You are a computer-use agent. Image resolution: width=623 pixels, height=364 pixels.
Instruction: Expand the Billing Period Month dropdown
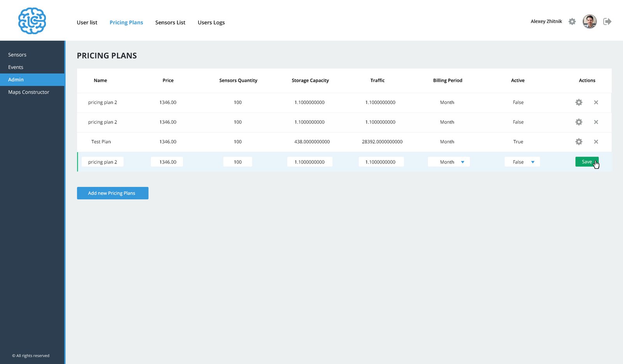click(x=449, y=162)
